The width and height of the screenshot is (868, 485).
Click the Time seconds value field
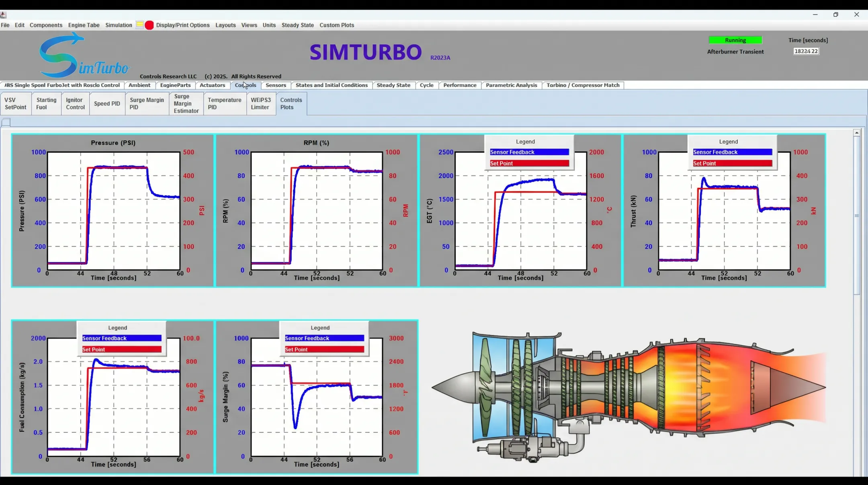coord(806,51)
